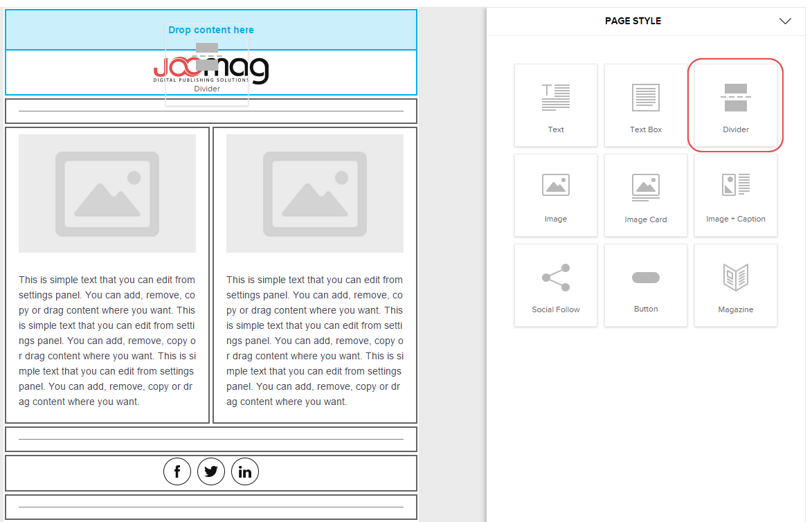Click the right column text paragraph
812x522 pixels.
coord(315,341)
